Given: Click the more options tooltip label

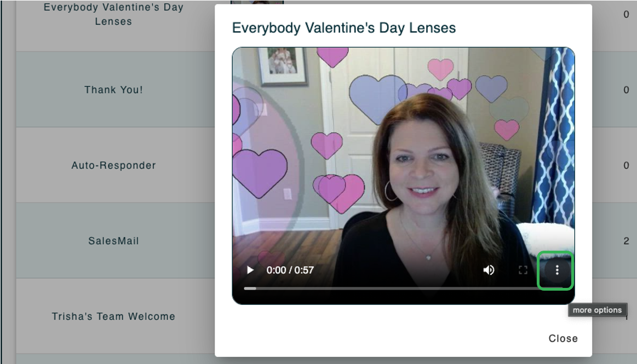Looking at the screenshot, I should [x=597, y=310].
